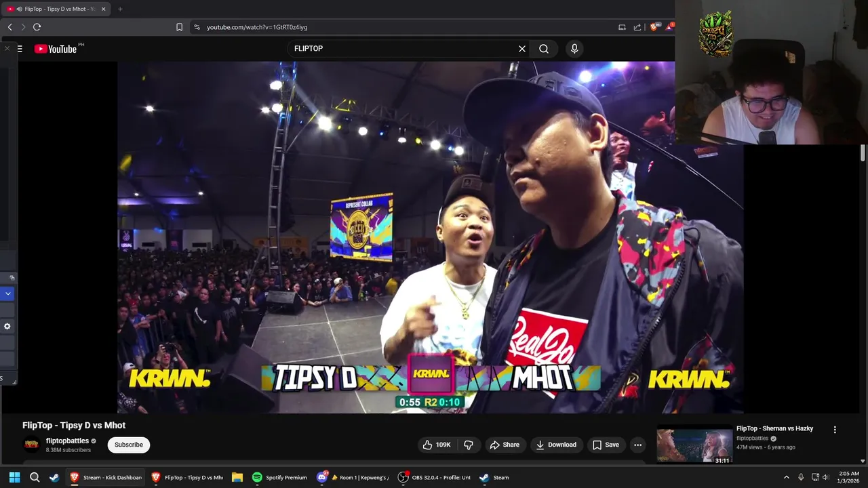Show hidden system tray icons
Viewport: 868px width, 488px height.
click(x=787, y=477)
